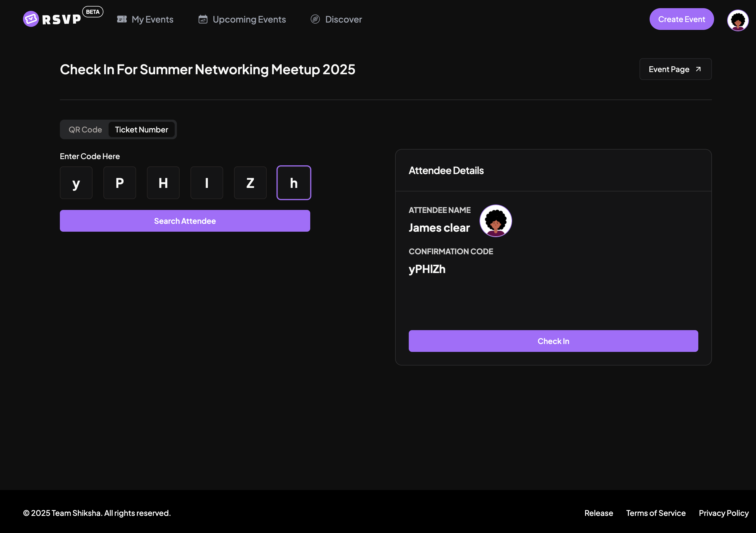Go to Upcoming Events in the navigation
This screenshot has width=756, height=533.
pyautogui.click(x=249, y=19)
